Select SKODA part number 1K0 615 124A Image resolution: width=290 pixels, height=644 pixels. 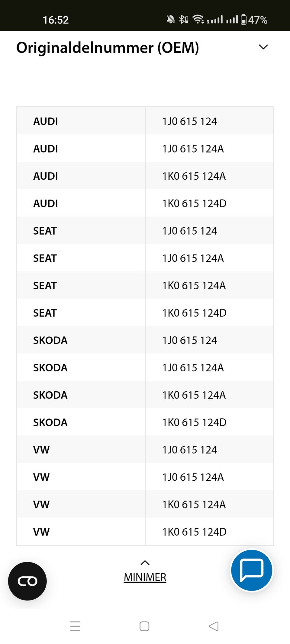(x=194, y=395)
